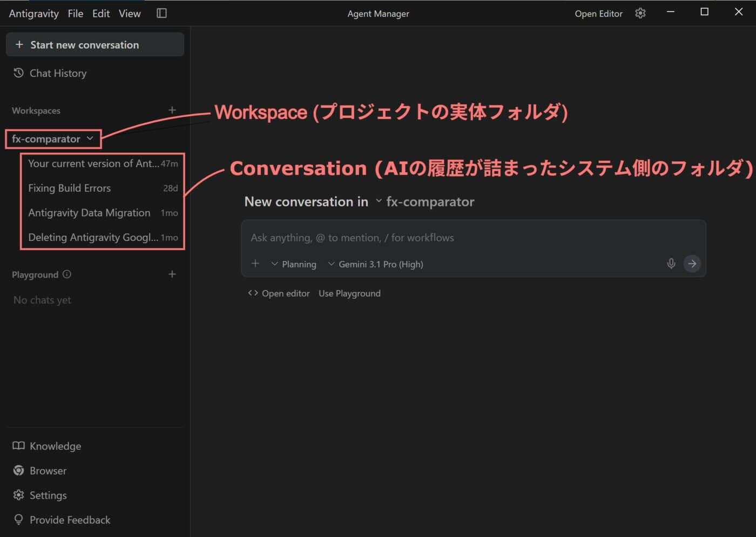Open the Knowledge section
Viewport: 756px width, 537px height.
click(x=55, y=446)
